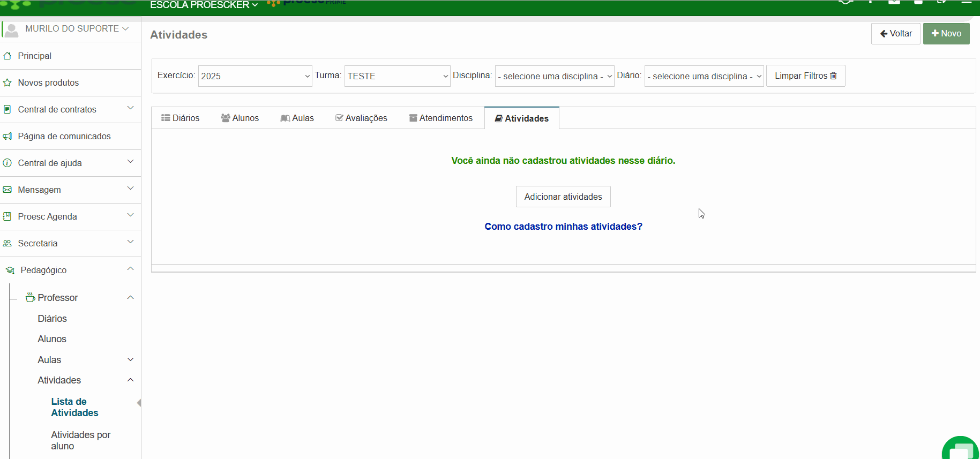The image size is (980, 459).
Task: Expand the Aulas submenu in sidebar
Action: point(130,359)
